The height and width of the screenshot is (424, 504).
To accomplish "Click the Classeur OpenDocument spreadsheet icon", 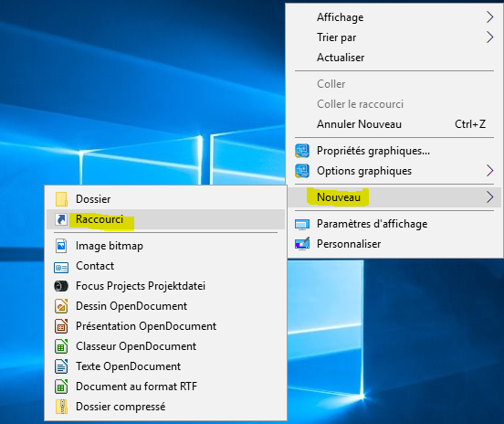I will [x=61, y=346].
